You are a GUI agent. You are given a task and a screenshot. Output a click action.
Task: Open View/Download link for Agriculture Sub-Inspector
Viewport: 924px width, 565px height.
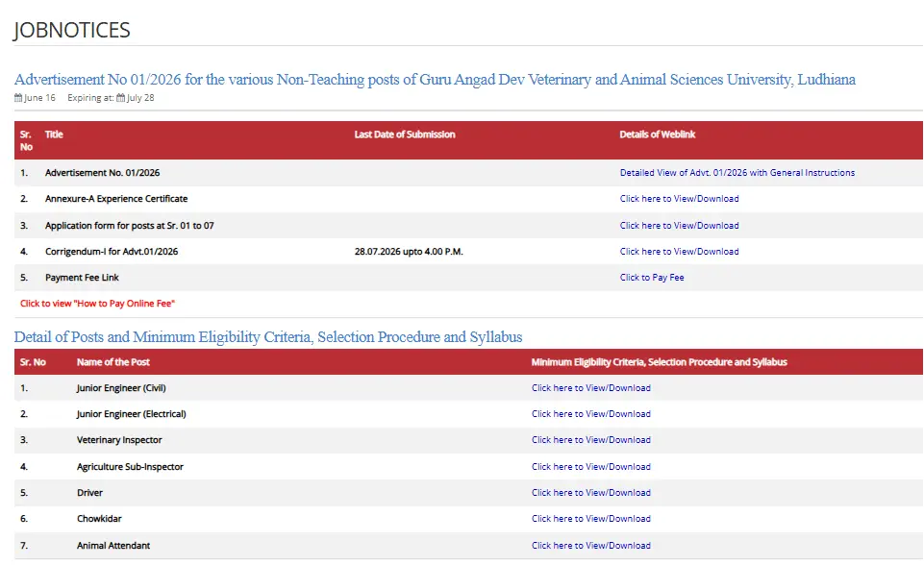pos(591,467)
